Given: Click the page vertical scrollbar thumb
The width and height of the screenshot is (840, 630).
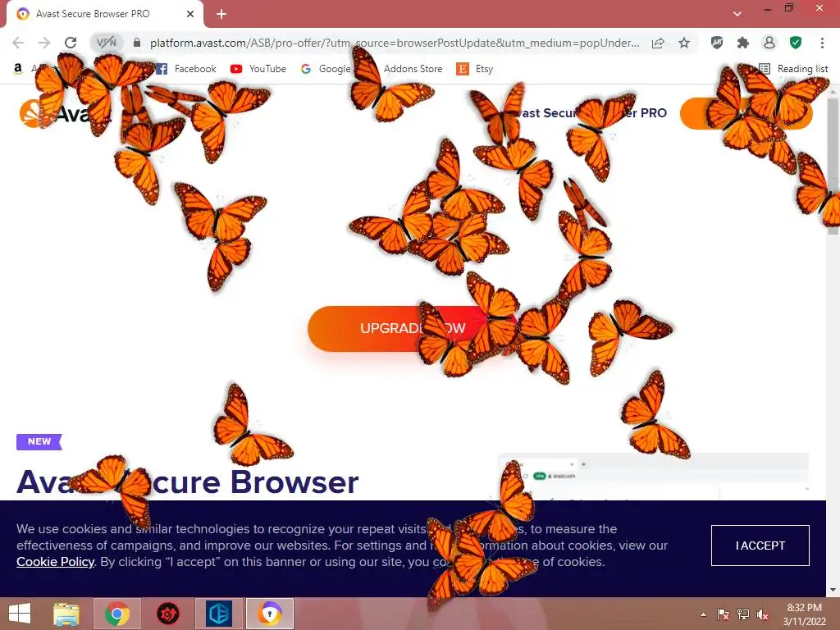Looking at the screenshot, I should [x=833, y=166].
